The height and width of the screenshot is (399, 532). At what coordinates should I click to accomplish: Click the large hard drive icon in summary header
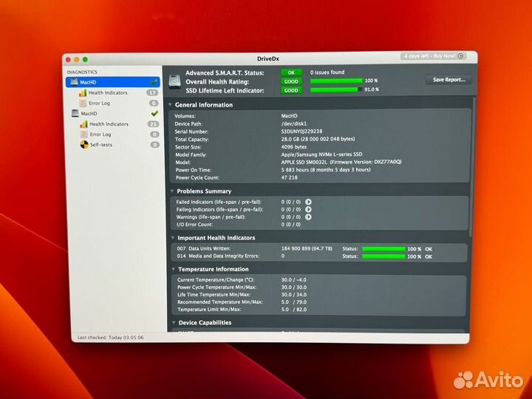(x=175, y=81)
